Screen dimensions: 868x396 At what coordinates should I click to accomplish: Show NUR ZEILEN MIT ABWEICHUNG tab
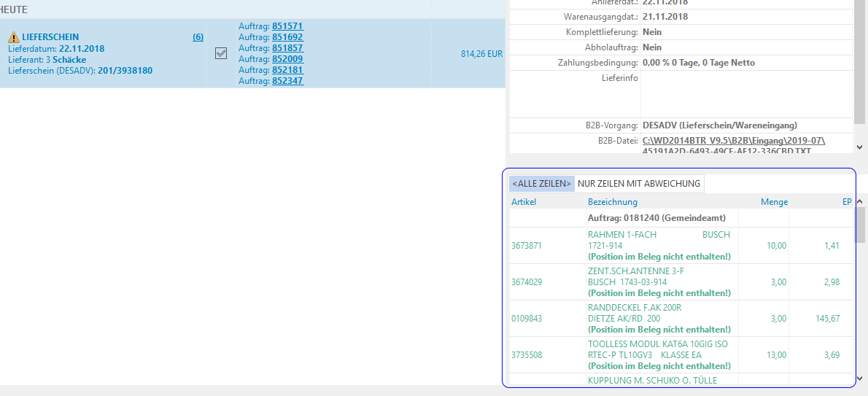(x=638, y=184)
